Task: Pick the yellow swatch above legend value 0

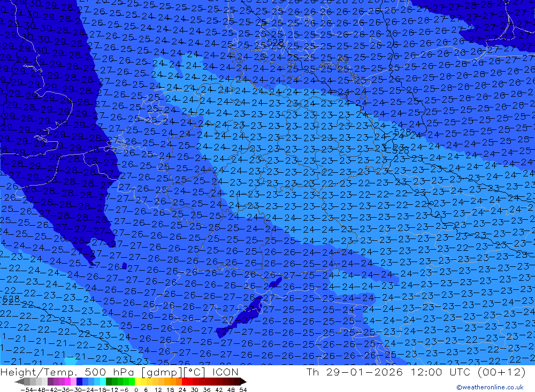Action: pyautogui.click(x=137, y=382)
